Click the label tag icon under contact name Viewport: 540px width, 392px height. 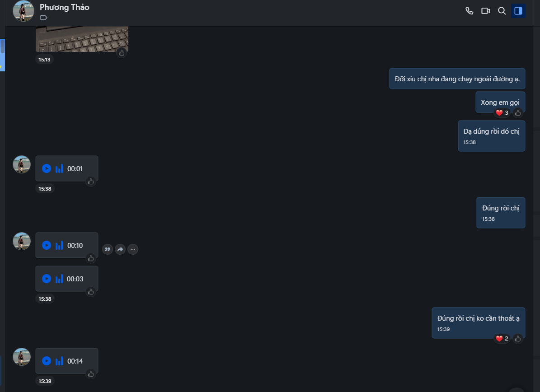pyautogui.click(x=44, y=18)
